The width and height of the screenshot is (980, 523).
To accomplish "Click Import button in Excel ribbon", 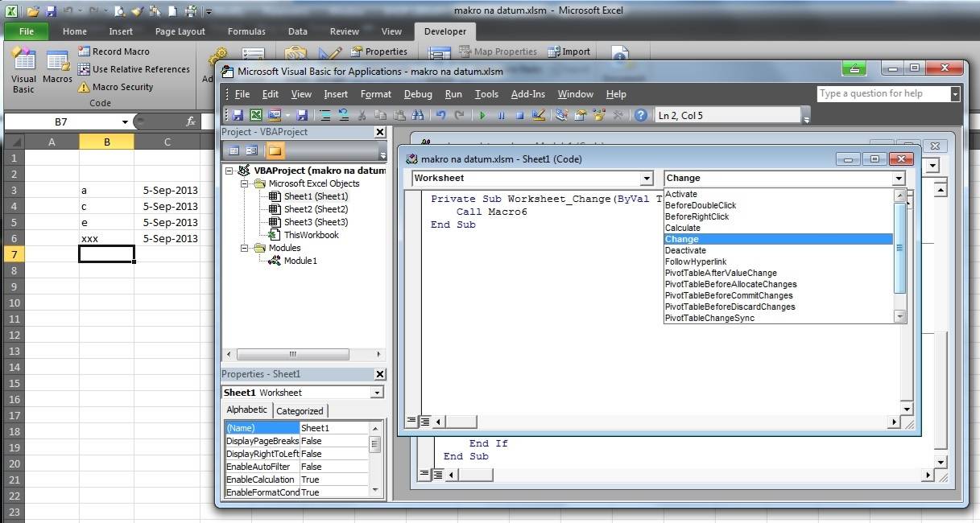I will pos(569,51).
